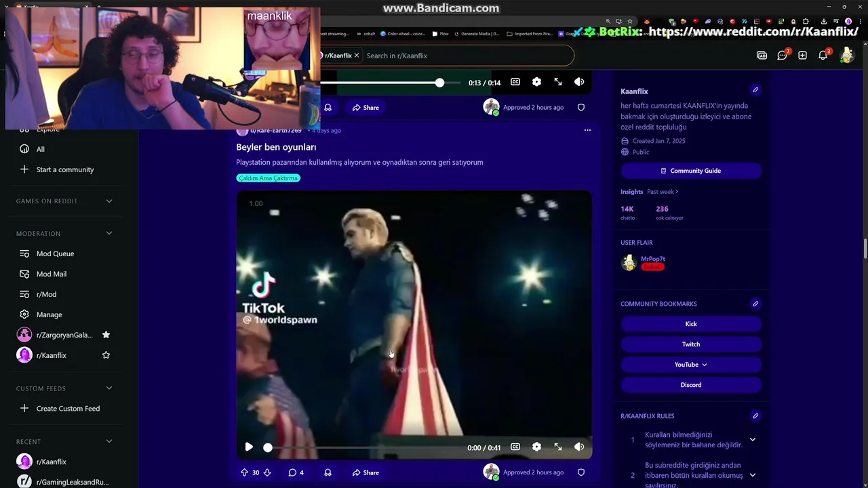The height and width of the screenshot is (488, 868).
Task: Collapse the Recent section
Action: [x=109, y=442]
